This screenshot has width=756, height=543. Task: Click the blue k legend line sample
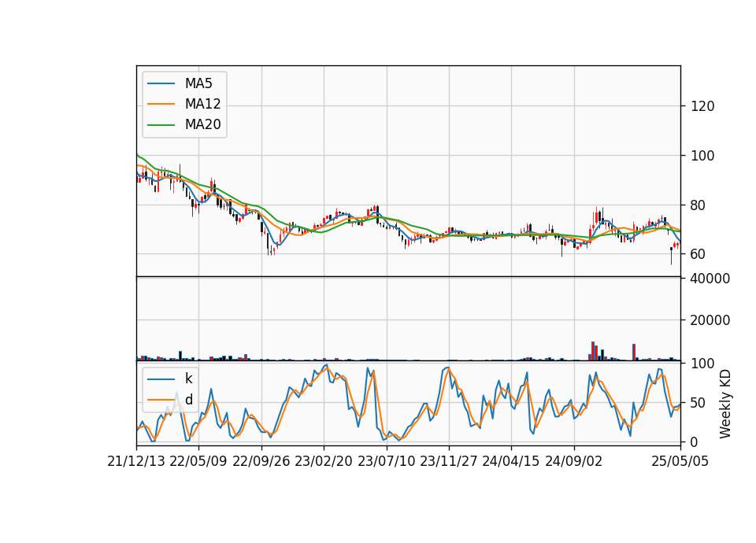pos(161,379)
